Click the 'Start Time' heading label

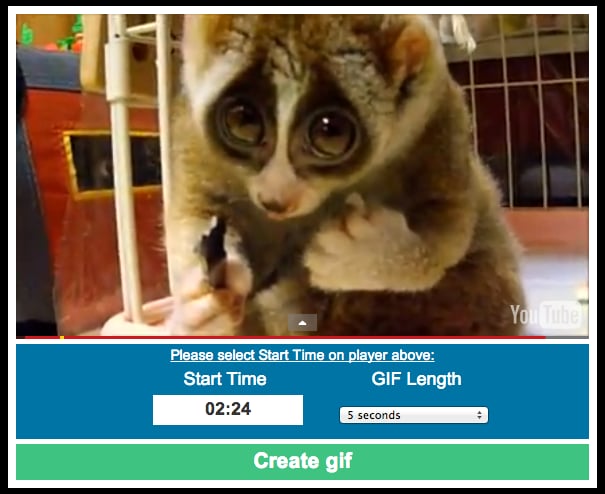point(225,379)
